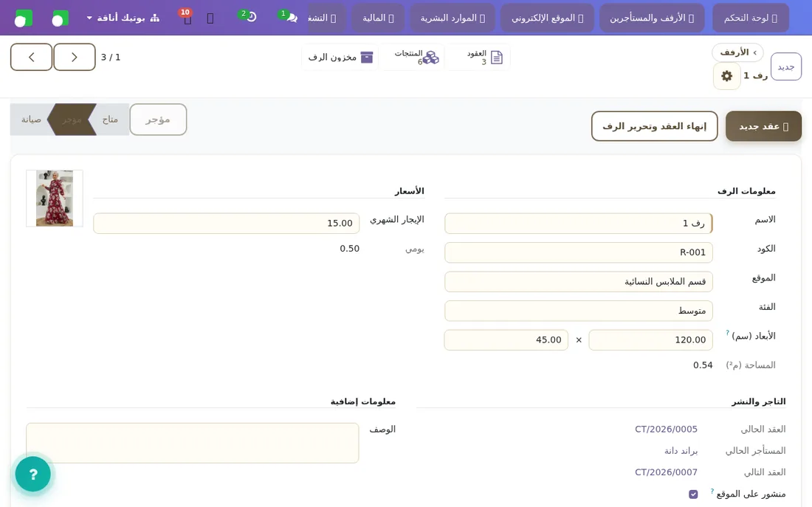The height and width of the screenshot is (507, 812).
Task: Open the category field showing متوسط
Action: tap(579, 311)
